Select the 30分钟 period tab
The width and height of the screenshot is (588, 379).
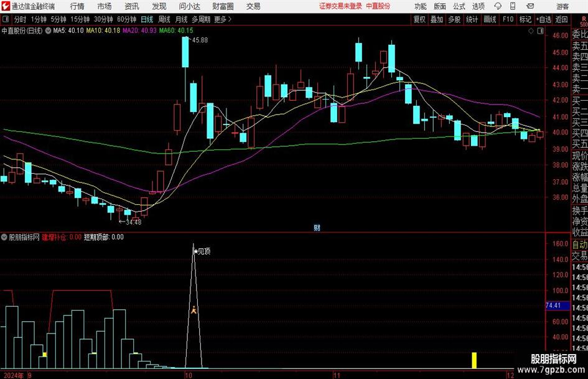(103, 19)
